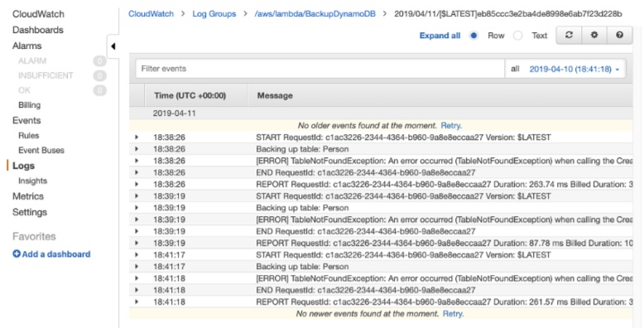Screen dimensions: 644x328
Task: Expand the 18:38:26 REPORT row
Action: 137,184
